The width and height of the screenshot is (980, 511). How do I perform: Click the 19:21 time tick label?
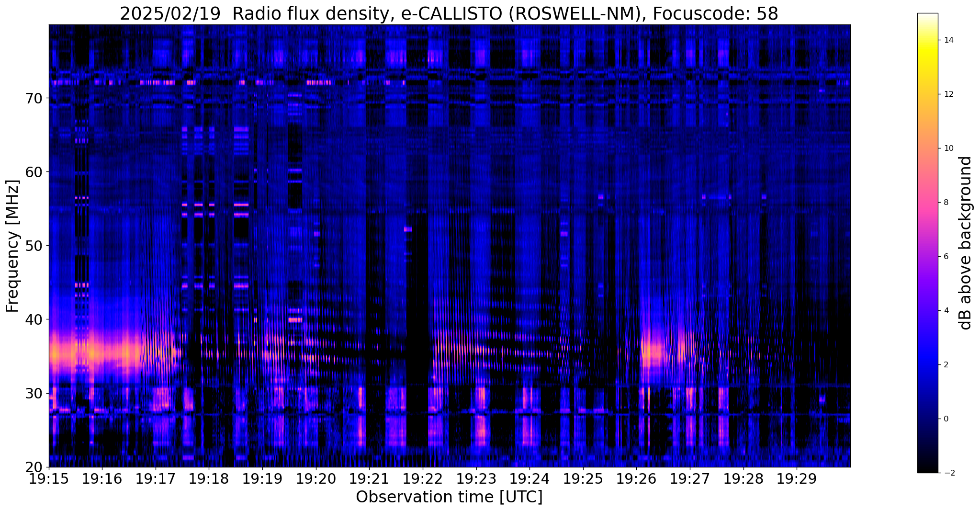tap(369, 479)
